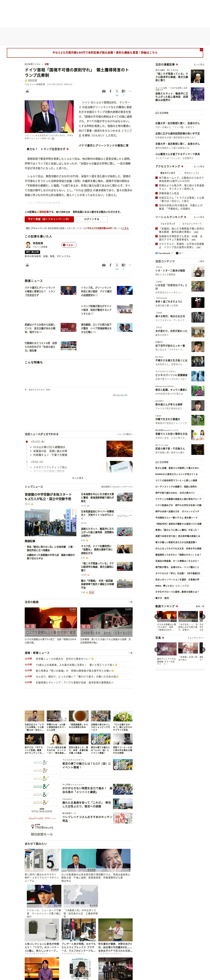Screen dimensions: 210x980
Task: Open the X account link under social ranking
Action: pyautogui.click(x=180, y=253)
